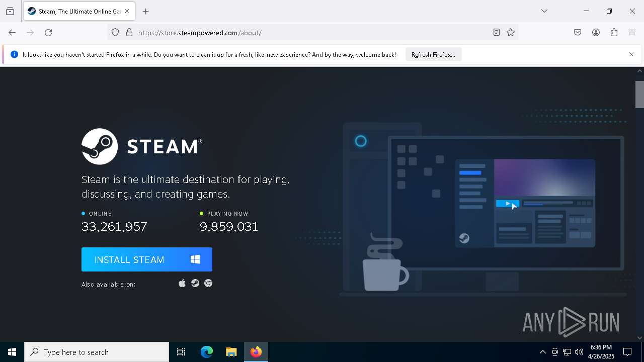The image size is (644, 362).
Task: Click the online count 33,261,957
Action: (x=114, y=227)
